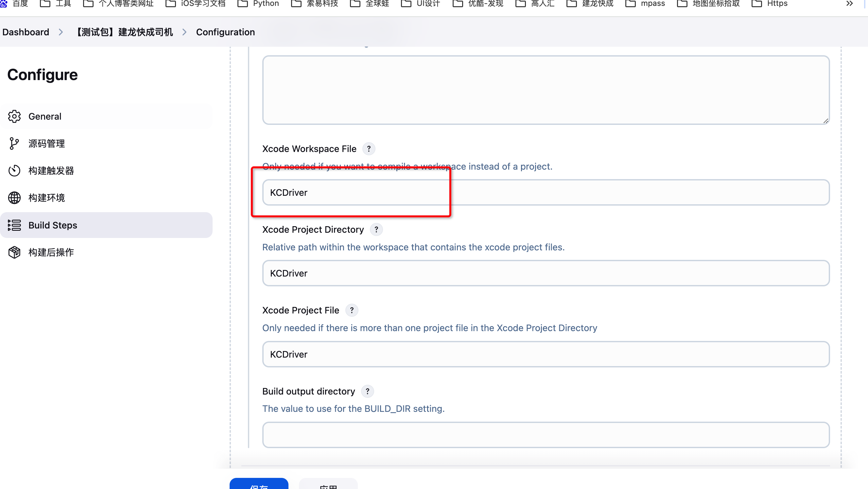
Task: Click the Build output directory label
Action: (x=308, y=391)
